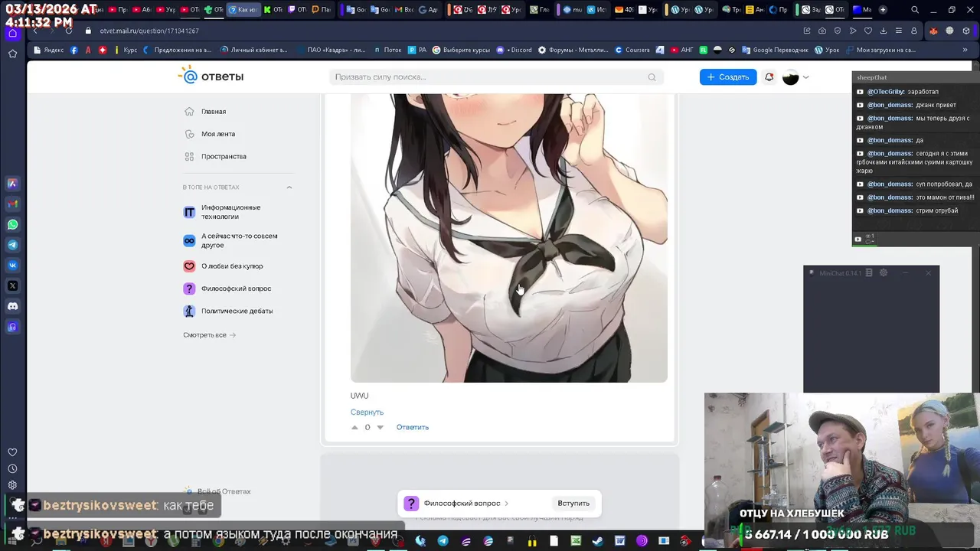Click the anime image in the answer

[x=509, y=238]
